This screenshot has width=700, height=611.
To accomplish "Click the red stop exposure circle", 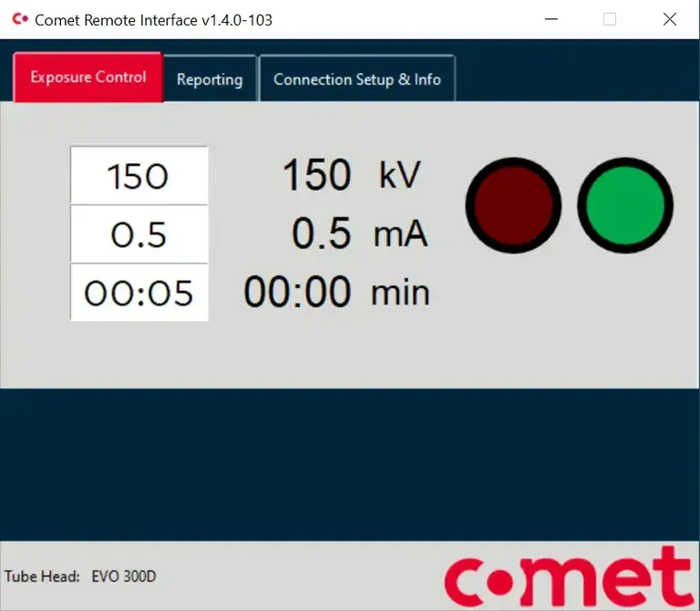I will 513,205.
